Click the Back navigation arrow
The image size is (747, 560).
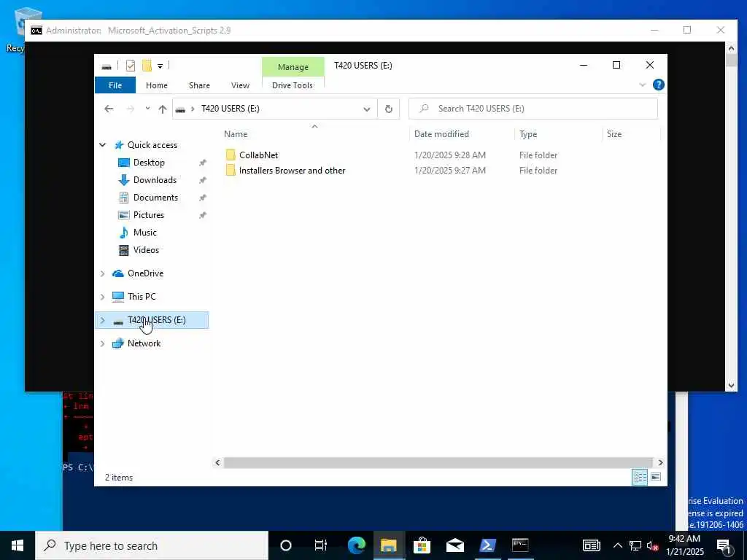tap(109, 109)
